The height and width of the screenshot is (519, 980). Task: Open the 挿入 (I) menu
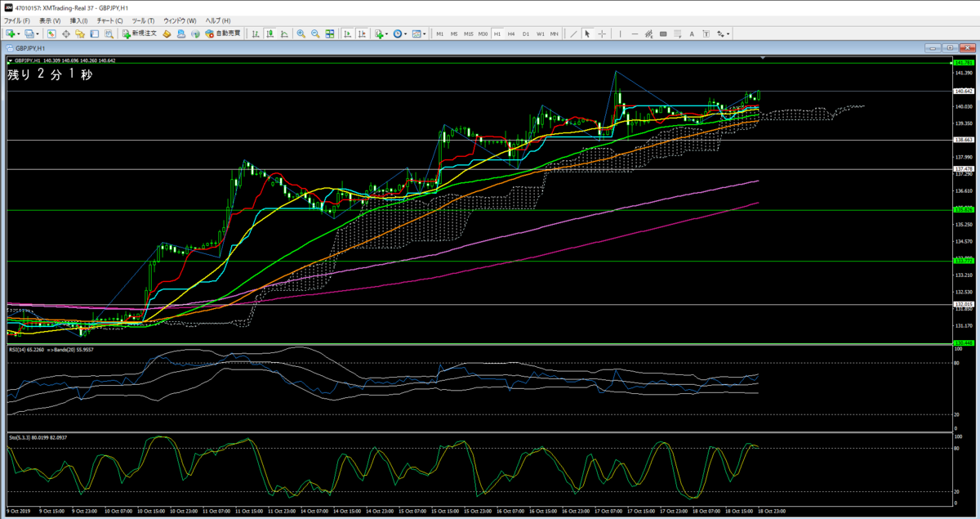coord(79,20)
